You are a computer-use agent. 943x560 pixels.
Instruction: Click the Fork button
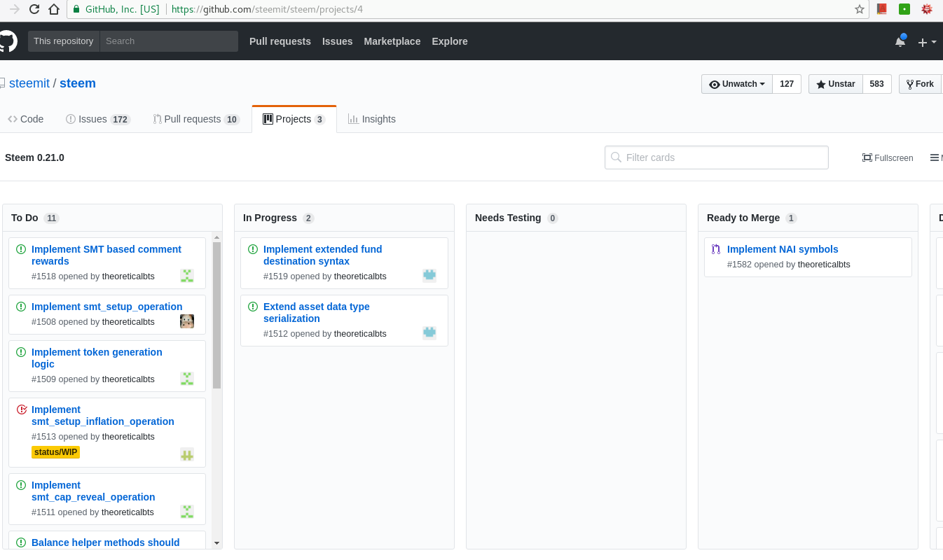(920, 84)
